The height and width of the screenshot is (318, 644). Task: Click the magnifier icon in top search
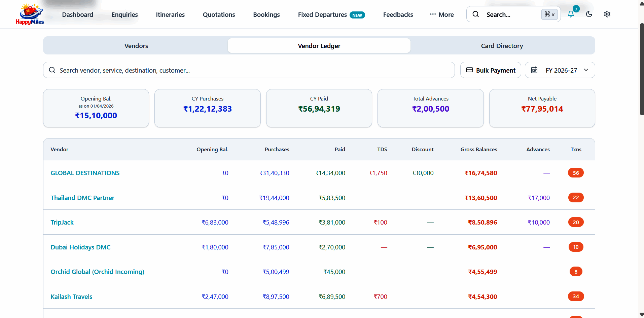pyautogui.click(x=475, y=14)
